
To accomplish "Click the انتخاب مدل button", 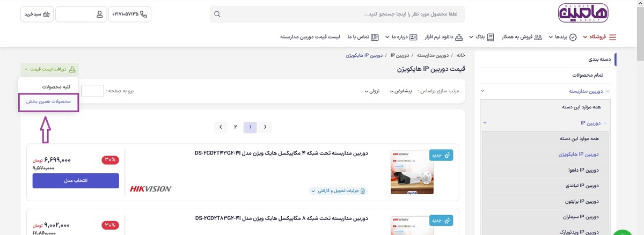I will (x=76, y=181).
